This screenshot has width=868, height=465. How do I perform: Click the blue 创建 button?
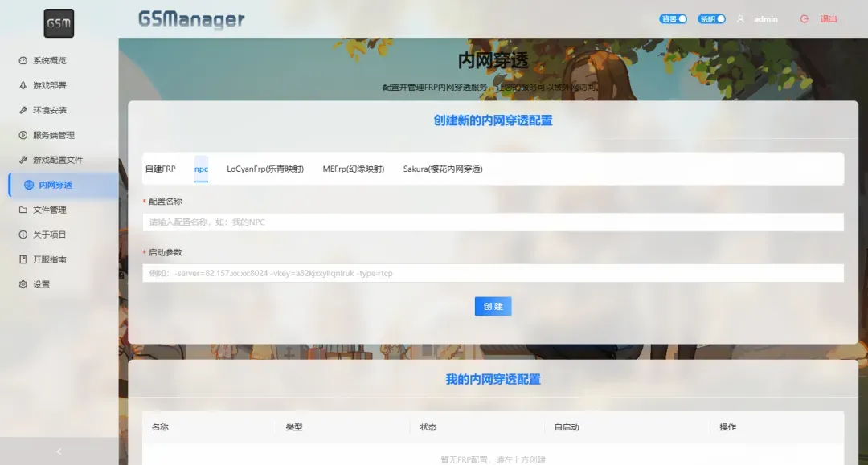coord(493,306)
